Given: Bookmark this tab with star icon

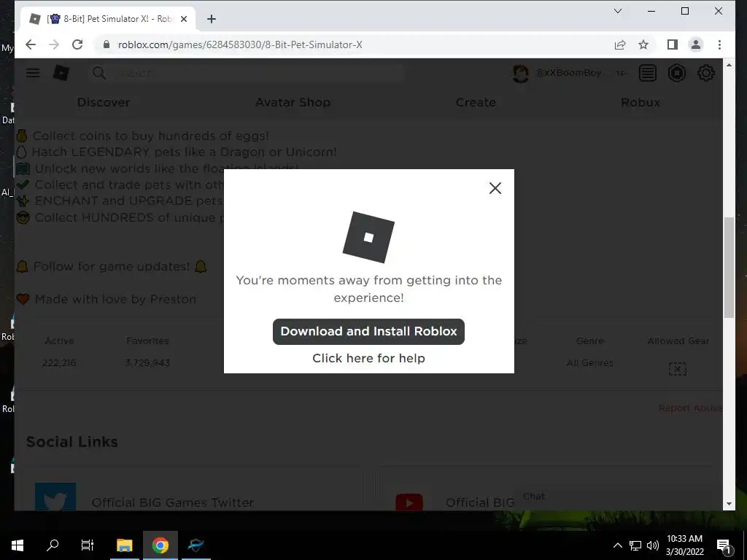Looking at the screenshot, I should [643, 44].
